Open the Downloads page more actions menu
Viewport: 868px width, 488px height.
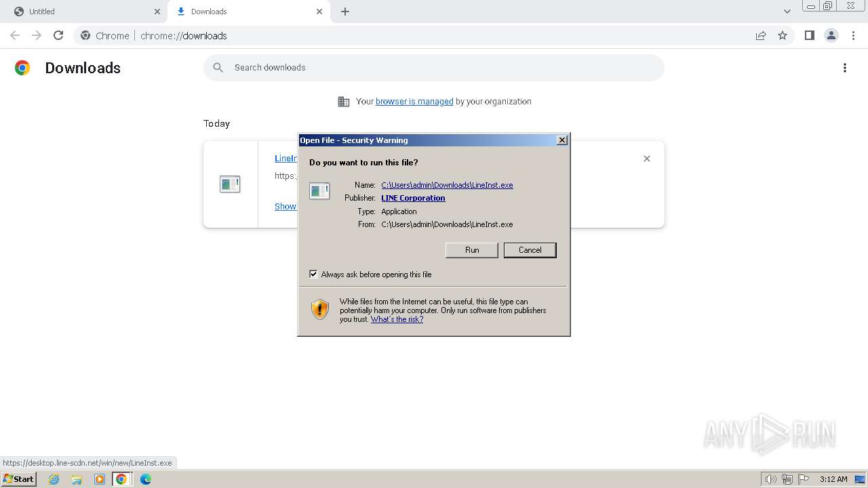(845, 68)
